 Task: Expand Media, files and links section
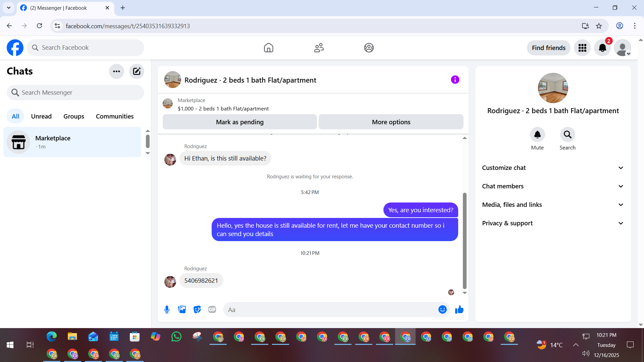pos(553,205)
